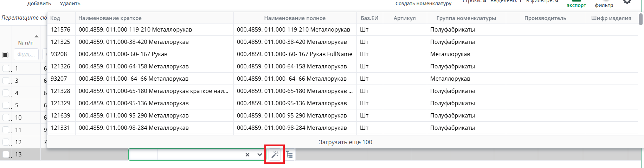This screenshot has width=644, height=168.
Task: Click the Удалить menu item
Action: (x=70, y=4)
